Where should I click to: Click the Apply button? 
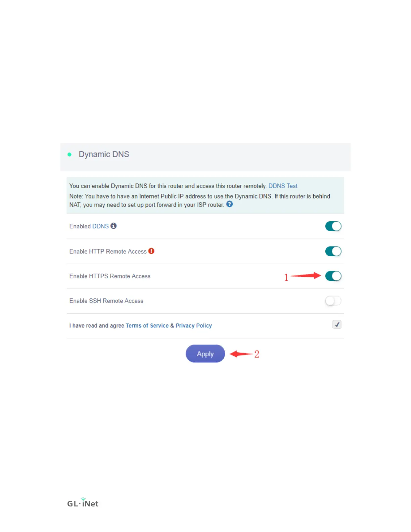205,354
